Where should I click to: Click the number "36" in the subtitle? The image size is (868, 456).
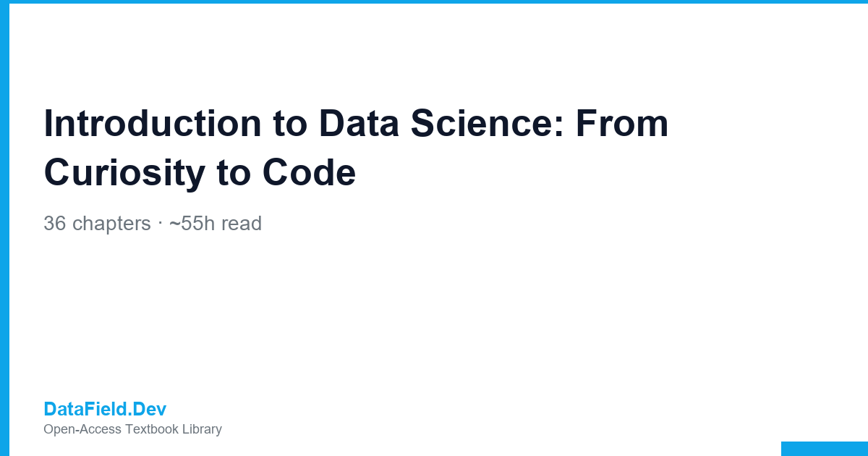point(55,224)
